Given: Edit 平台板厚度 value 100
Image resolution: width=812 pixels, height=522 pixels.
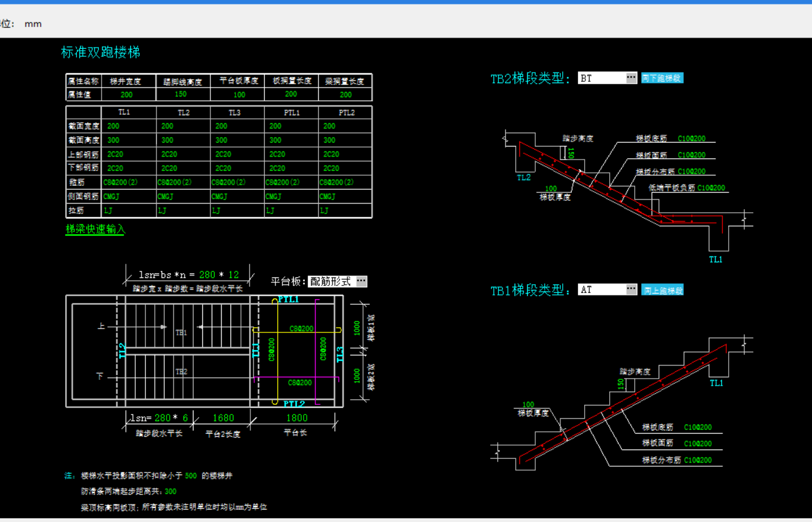Looking at the screenshot, I should click(x=239, y=95).
